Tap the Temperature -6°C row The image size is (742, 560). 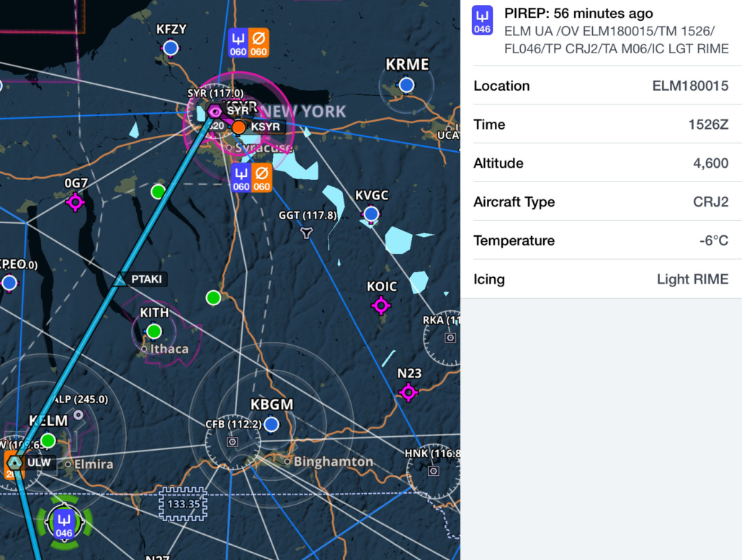pyautogui.click(x=601, y=240)
